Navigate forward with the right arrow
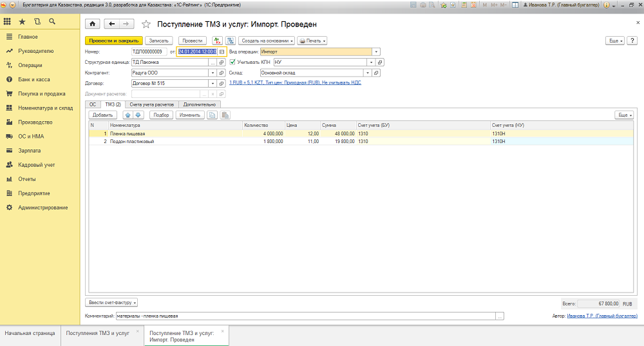644x346 pixels. tap(126, 24)
